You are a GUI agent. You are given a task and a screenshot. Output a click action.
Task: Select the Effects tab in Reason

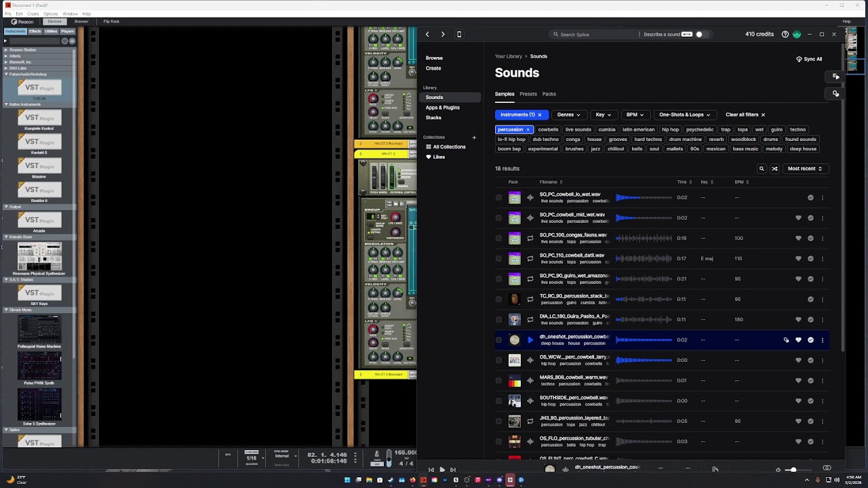35,32
